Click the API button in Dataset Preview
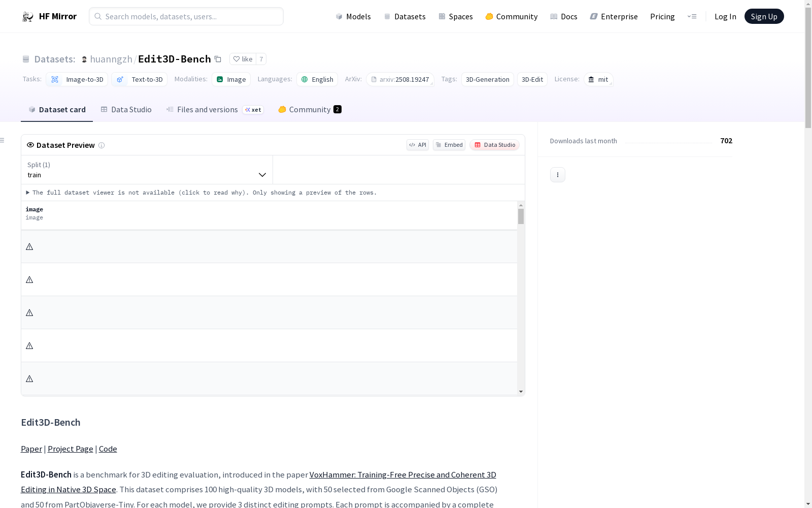The image size is (812, 508). pyautogui.click(x=418, y=145)
